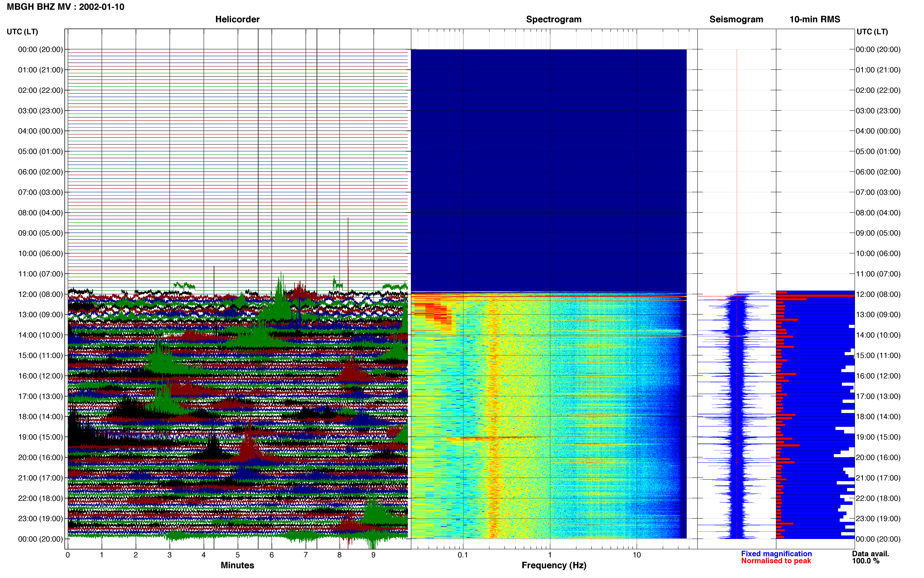Click the Normalised to peak legend text

(x=776, y=561)
